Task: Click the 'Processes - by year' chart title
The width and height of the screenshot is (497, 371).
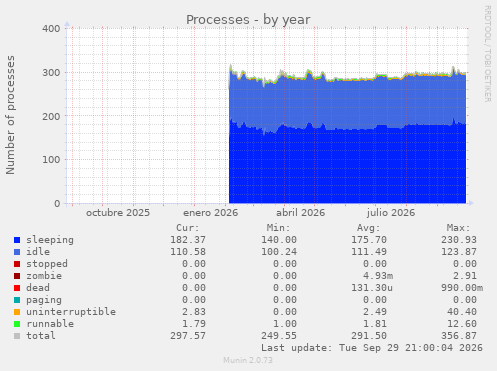Action: click(248, 20)
